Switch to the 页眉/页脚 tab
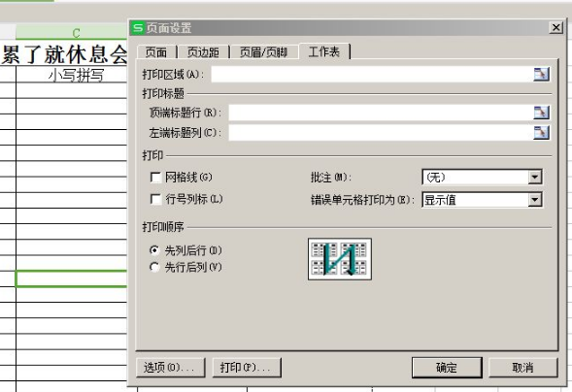The width and height of the screenshot is (572, 392). click(x=264, y=52)
